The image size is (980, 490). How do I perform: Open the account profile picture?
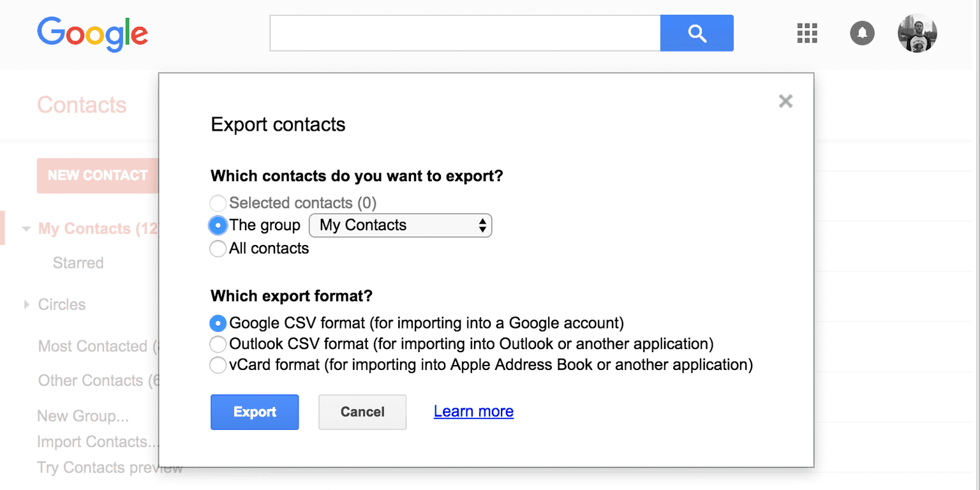917,33
